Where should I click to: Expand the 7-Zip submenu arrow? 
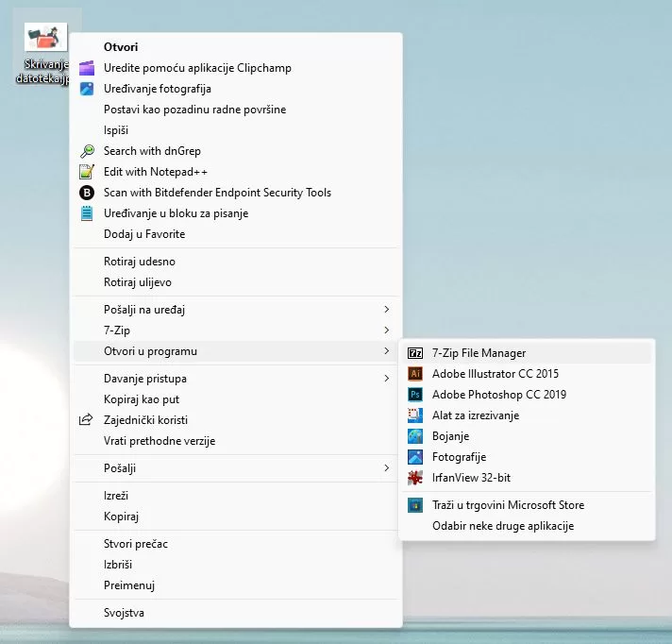[386, 330]
